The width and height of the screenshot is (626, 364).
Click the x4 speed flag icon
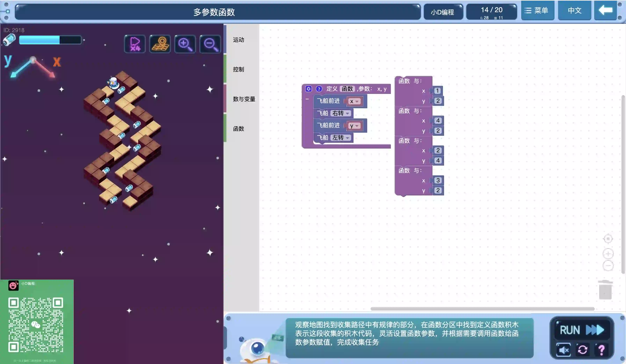point(135,44)
